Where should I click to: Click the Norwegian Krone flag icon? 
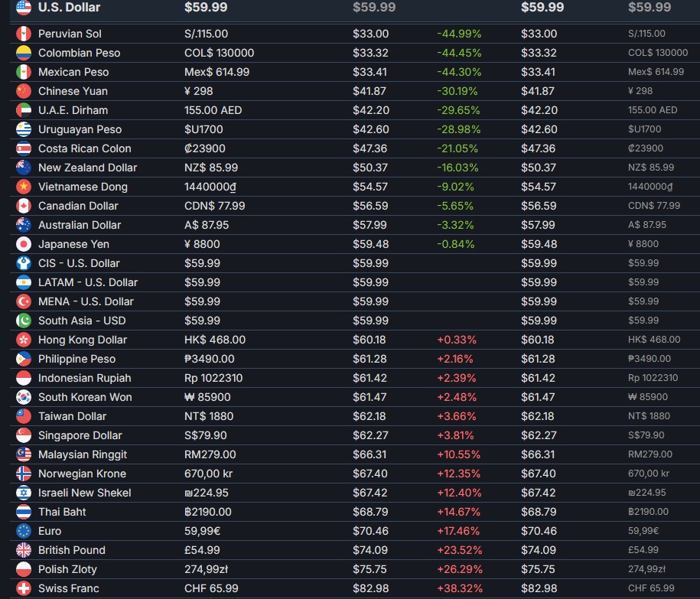[24, 474]
